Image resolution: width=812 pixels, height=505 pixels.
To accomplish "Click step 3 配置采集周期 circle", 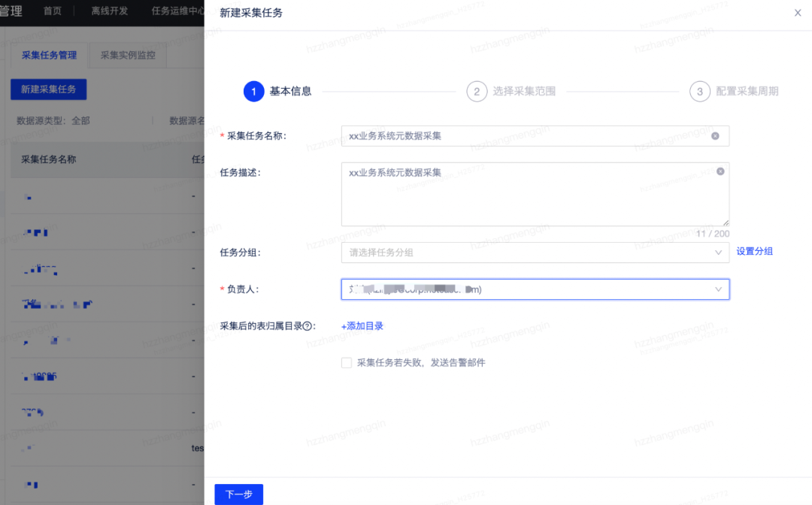I will (x=699, y=91).
